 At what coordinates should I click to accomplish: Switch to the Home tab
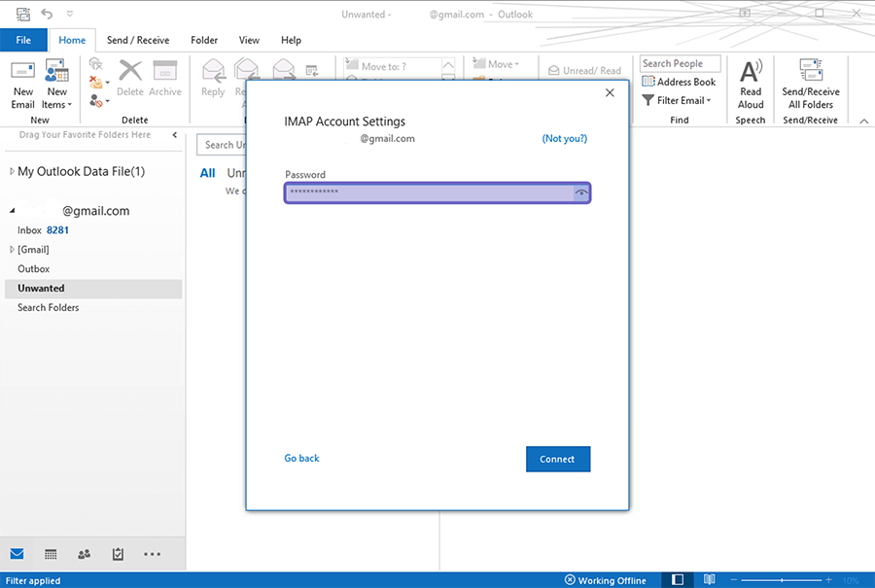pyautogui.click(x=72, y=40)
